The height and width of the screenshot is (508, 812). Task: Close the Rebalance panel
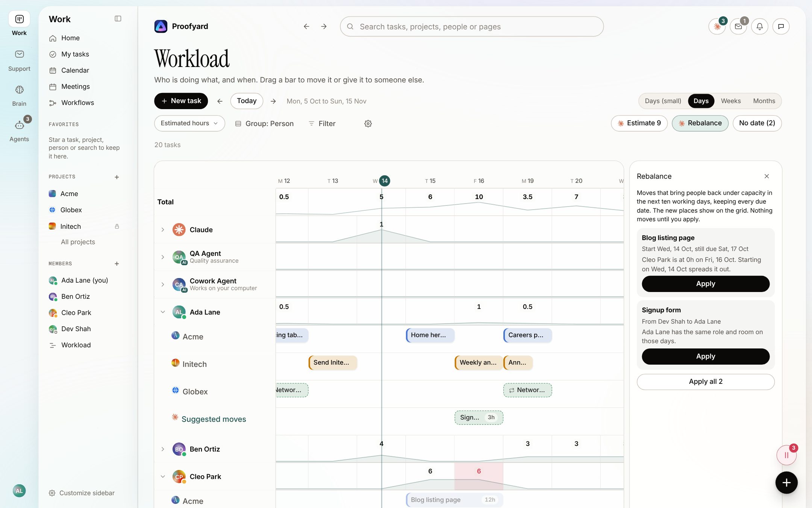tap(767, 176)
